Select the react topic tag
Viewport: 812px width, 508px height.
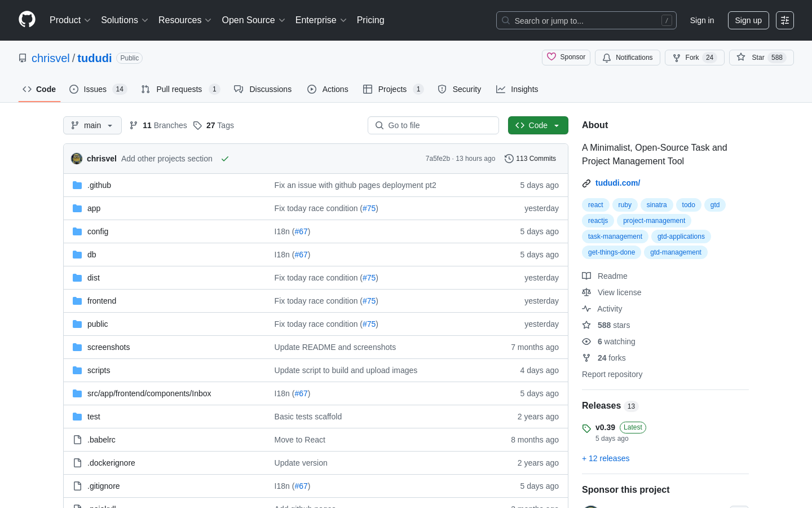coord(595,205)
